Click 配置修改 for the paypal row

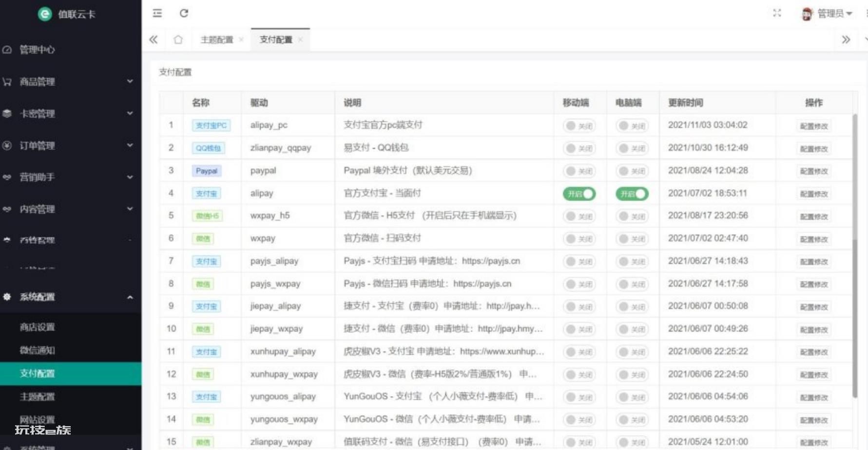[x=813, y=171]
